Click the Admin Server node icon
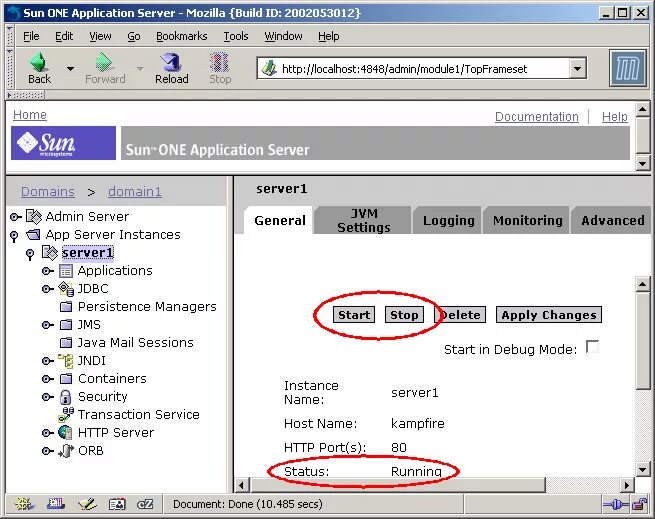655x519 pixels. tap(34, 216)
